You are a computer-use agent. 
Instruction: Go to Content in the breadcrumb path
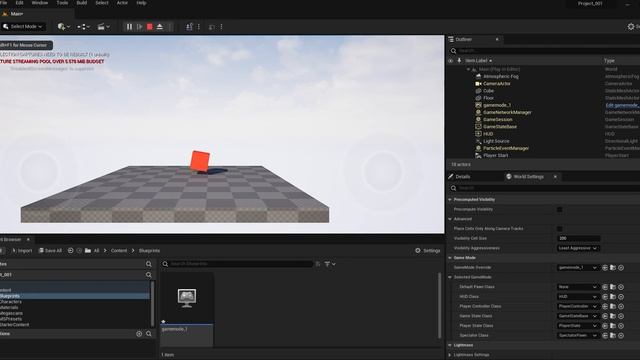coord(119,251)
